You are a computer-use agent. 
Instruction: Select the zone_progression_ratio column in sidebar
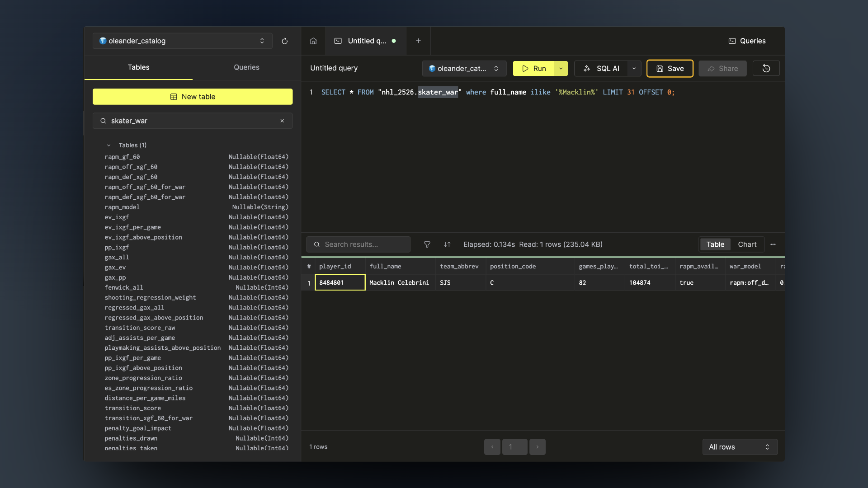[196, 378]
